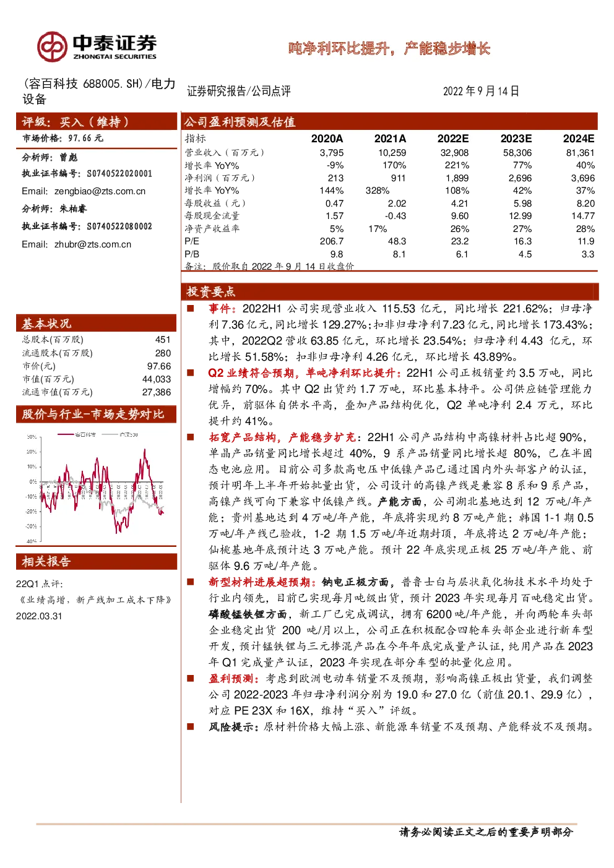Screen dimensions: 614x868
Task: Click the 2022E column header
Action: point(453,139)
